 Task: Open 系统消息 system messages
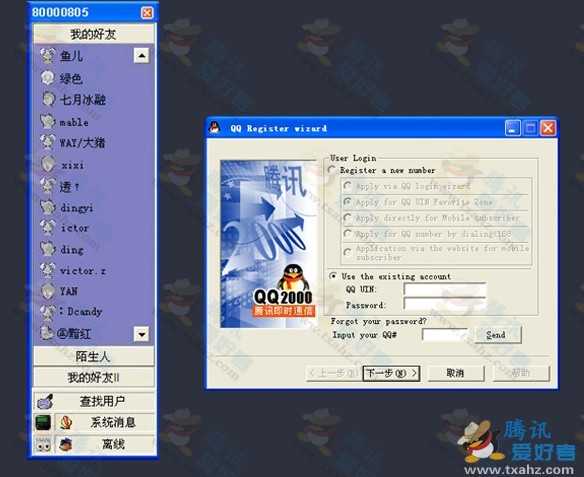[x=105, y=423]
